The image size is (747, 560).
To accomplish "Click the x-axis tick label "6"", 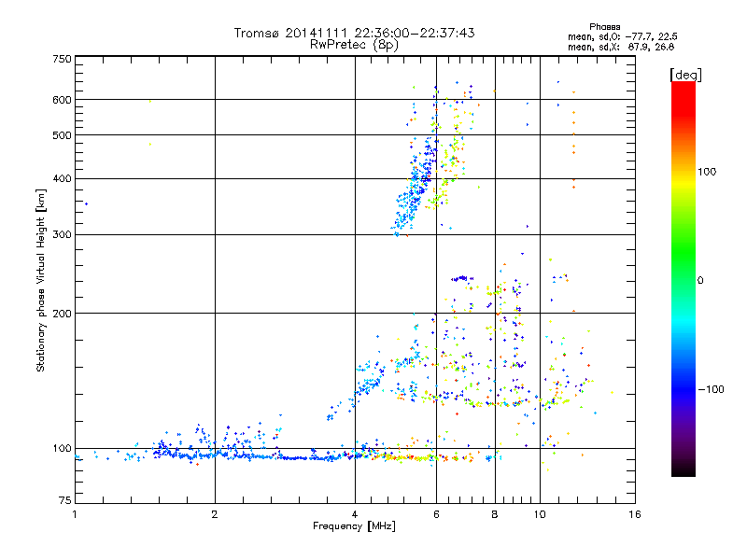I will click(436, 514).
